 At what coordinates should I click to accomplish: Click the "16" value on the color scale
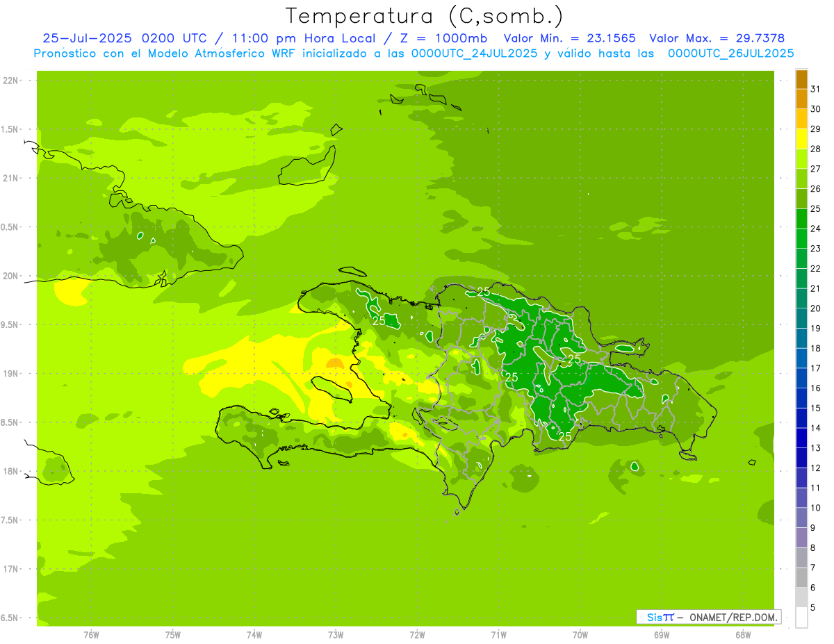816,388
